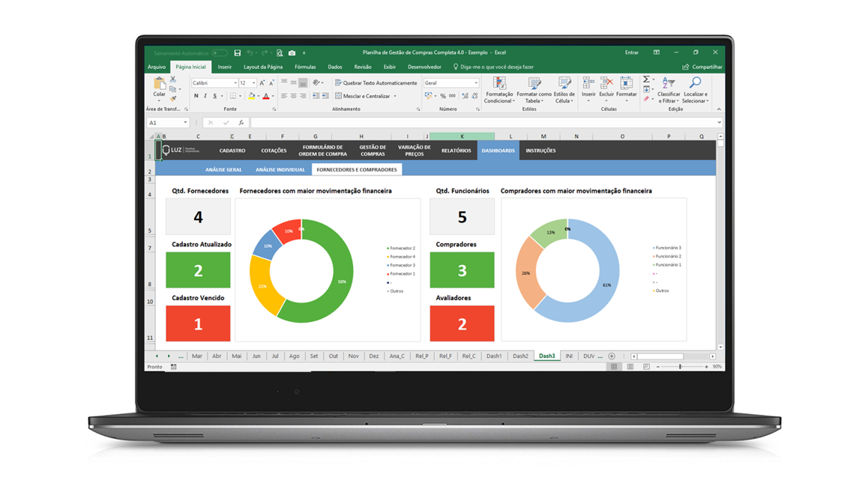Toggle Quebrar Texto Automaticamente
The width and height of the screenshot is (868, 486).
point(376,83)
